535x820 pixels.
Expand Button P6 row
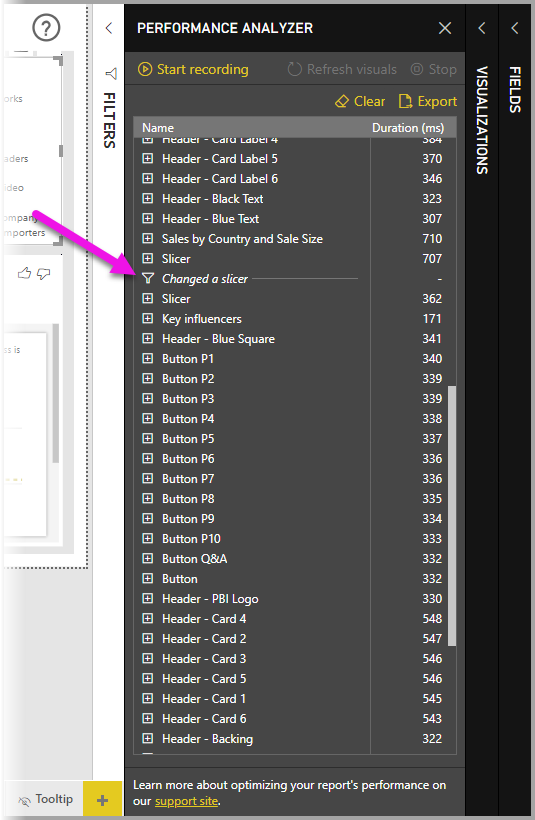[148, 459]
